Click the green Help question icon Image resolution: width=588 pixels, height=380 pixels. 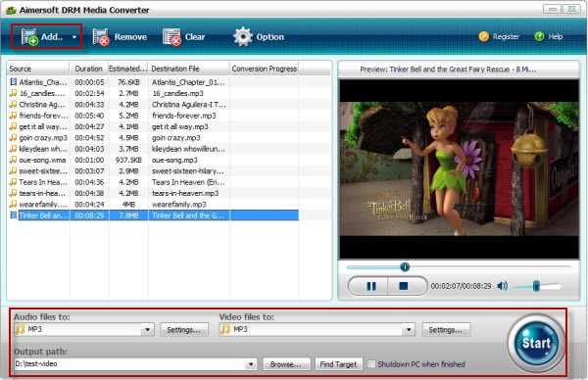point(539,36)
